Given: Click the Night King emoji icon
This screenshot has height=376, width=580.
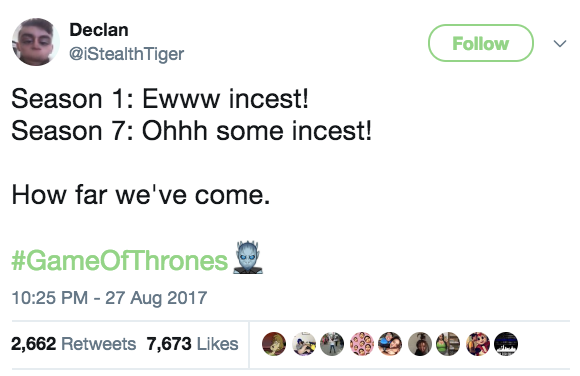Looking at the screenshot, I should point(248,258).
